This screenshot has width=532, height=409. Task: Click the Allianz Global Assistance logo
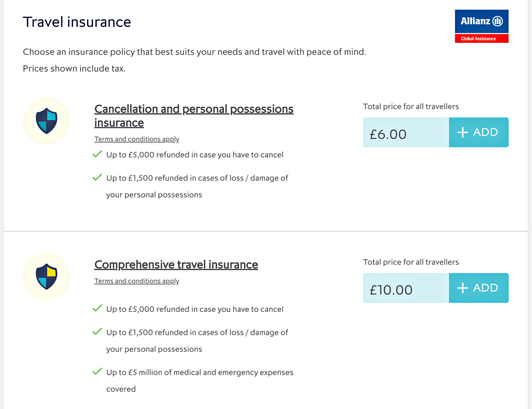[x=482, y=26]
